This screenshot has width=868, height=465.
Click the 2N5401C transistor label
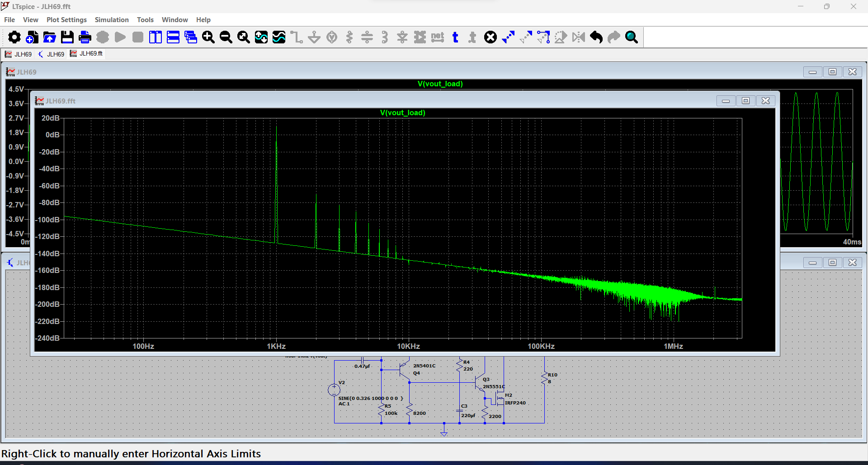click(425, 366)
